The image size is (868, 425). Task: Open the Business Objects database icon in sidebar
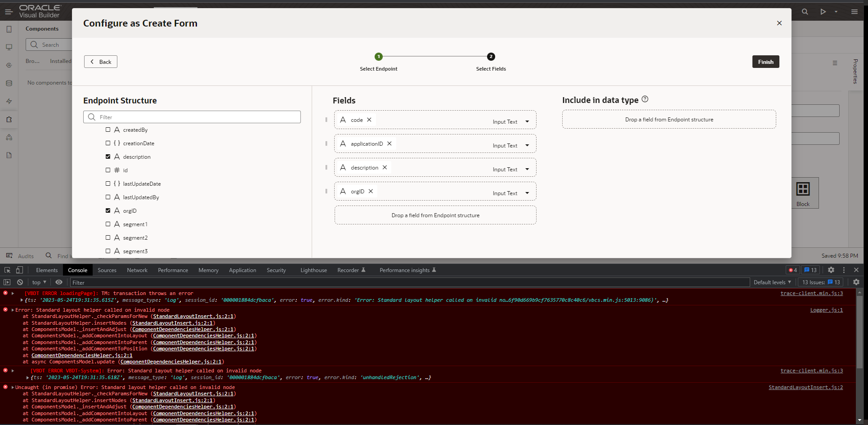(x=9, y=83)
